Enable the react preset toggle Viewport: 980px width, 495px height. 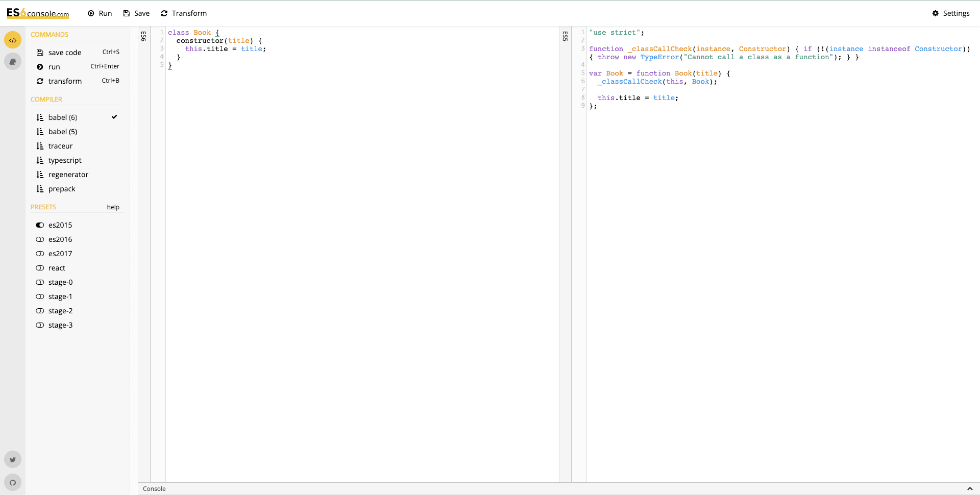pos(40,268)
